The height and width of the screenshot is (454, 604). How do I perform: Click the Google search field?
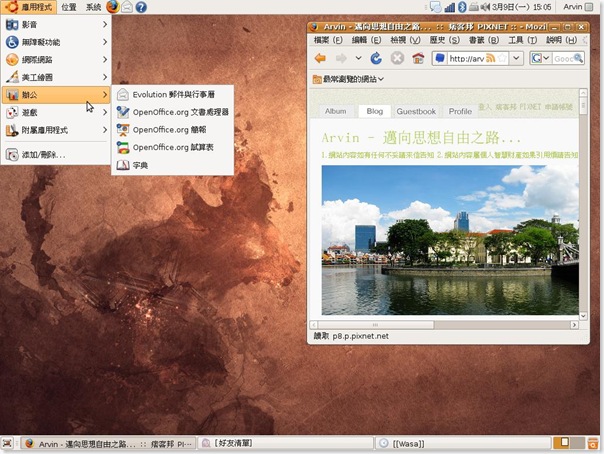[563, 59]
